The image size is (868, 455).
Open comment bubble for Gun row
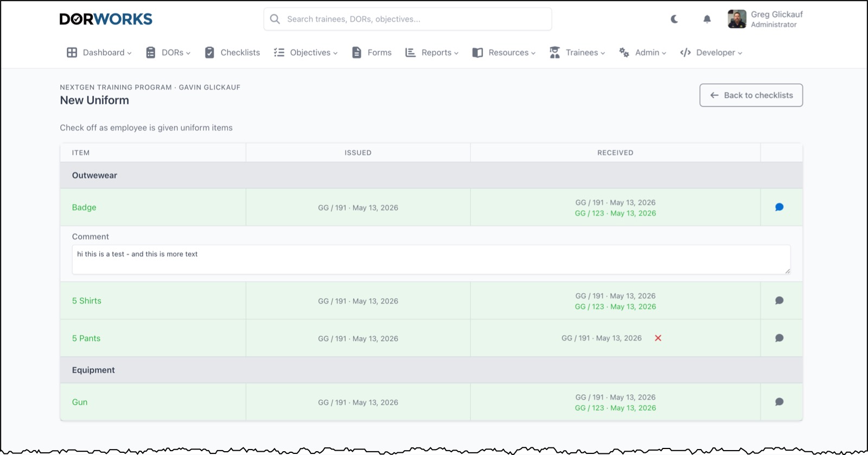pos(780,402)
